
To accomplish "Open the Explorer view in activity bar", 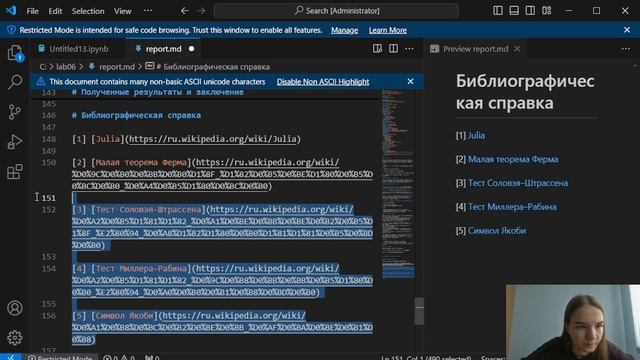I will tap(15, 53).
